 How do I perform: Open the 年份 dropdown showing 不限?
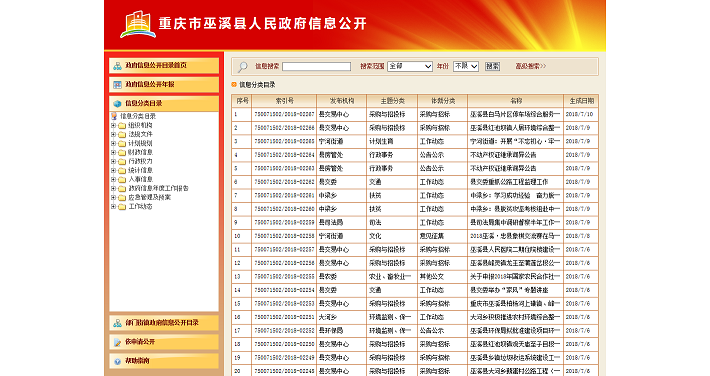point(465,66)
